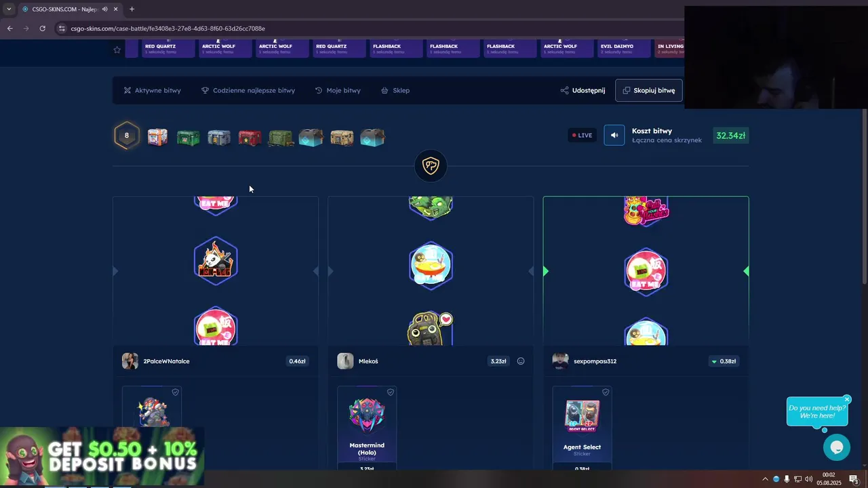Click the sexpompasi312 player name
The height and width of the screenshot is (488, 868).
pyautogui.click(x=595, y=361)
